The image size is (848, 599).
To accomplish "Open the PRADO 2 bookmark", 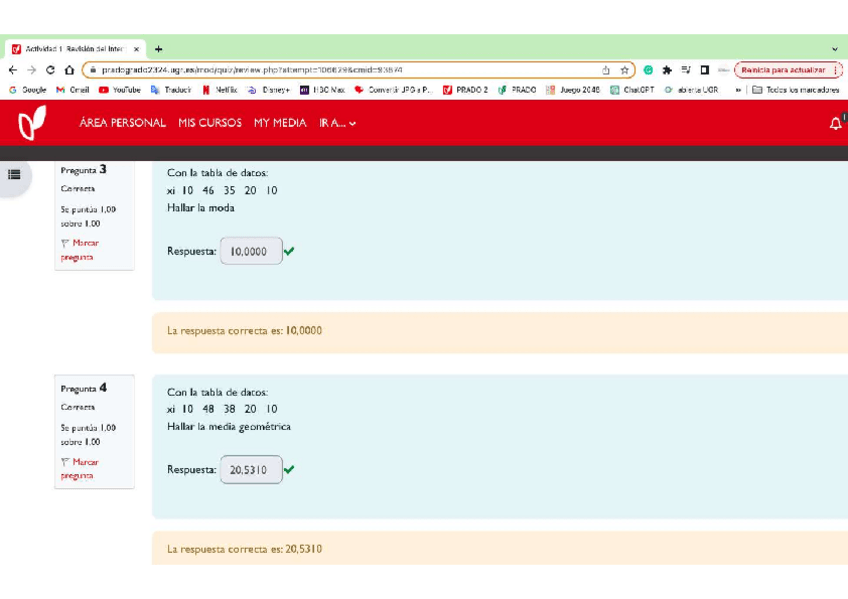I will [x=465, y=90].
